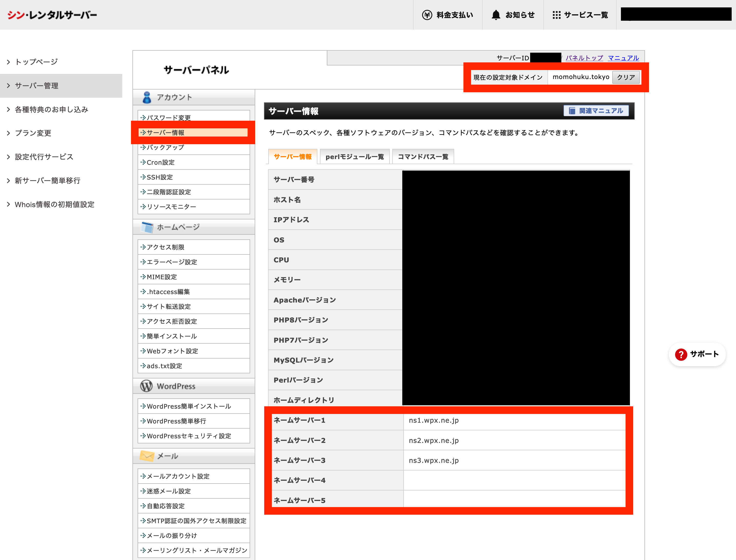Open WordPress簡単インストール menu item
The width and height of the screenshot is (736, 560).
point(194,406)
